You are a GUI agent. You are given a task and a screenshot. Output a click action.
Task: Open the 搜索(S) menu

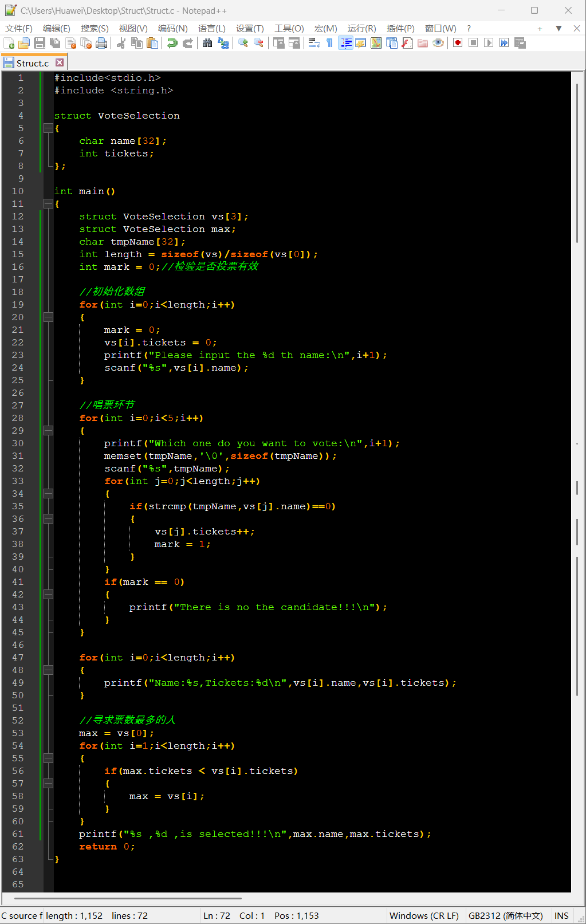[95, 28]
